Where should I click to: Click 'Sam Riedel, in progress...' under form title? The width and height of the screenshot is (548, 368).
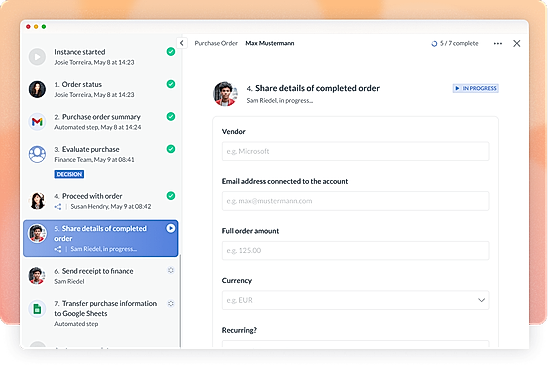click(280, 101)
